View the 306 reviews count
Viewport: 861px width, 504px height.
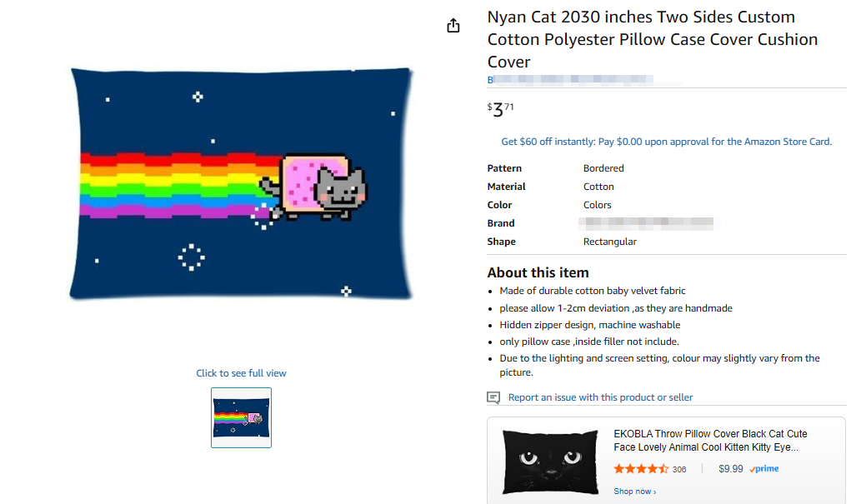click(x=679, y=470)
